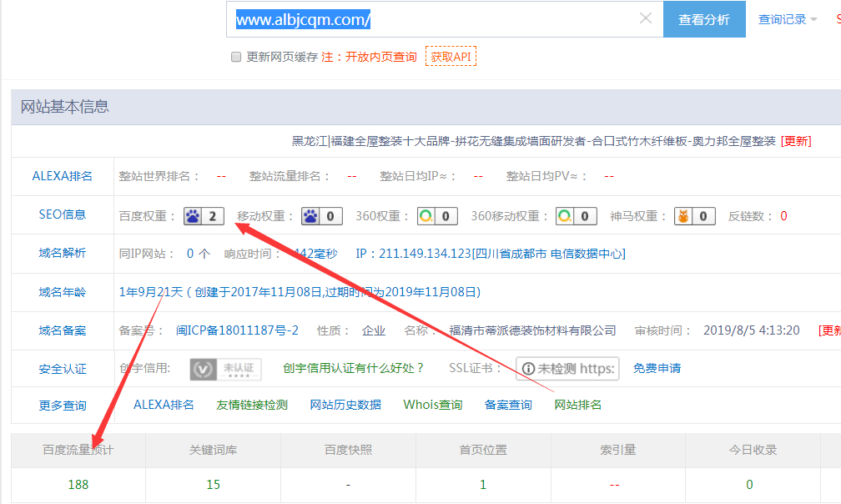Open ICP record 闽ICP备18011187号-2
841x504 pixels.
point(237,330)
